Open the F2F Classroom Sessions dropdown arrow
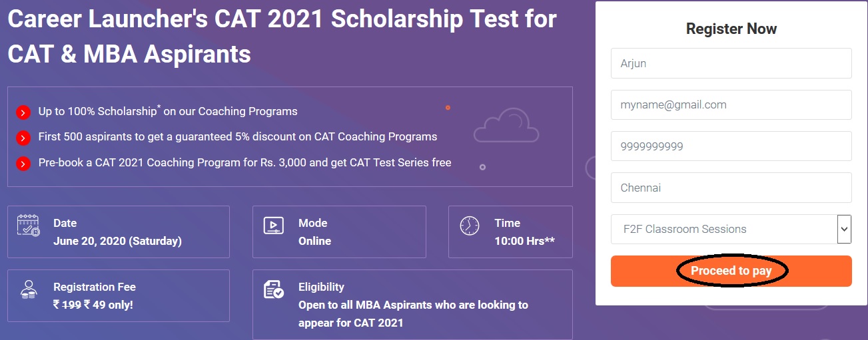This screenshot has width=868, height=340. click(845, 229)
